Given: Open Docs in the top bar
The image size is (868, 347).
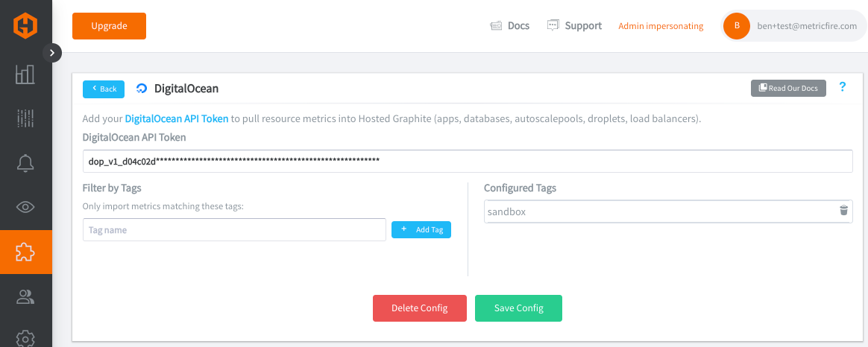Looking at the screenshot, I should 510,25.
